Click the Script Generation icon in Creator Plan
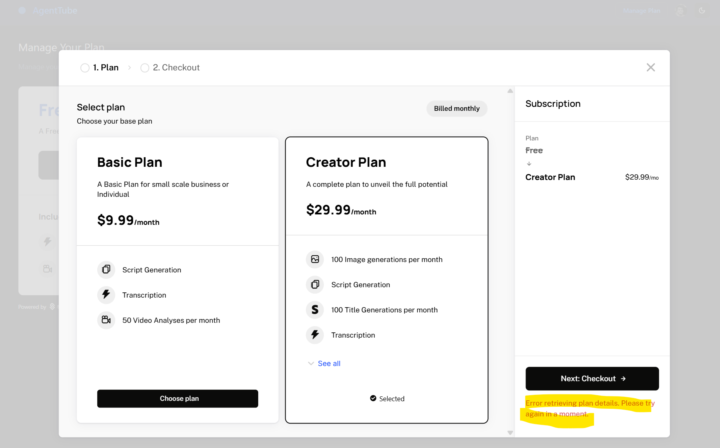720x448 pixels. coord(315,284)
